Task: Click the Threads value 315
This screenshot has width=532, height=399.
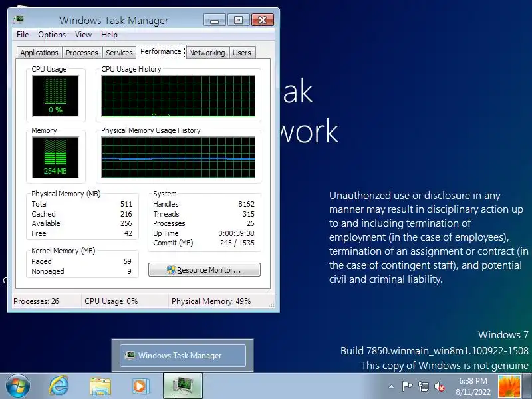Action: pyautogui.click(x=248, y=214)
